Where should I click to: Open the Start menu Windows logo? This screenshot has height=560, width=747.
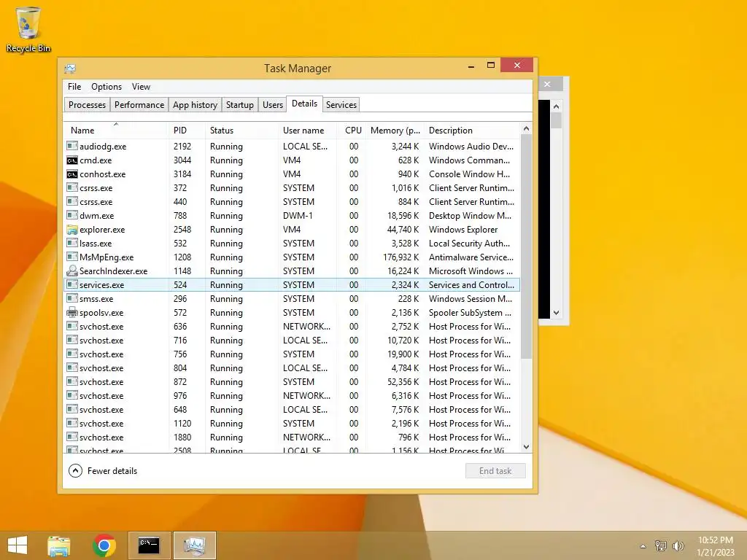18,545
